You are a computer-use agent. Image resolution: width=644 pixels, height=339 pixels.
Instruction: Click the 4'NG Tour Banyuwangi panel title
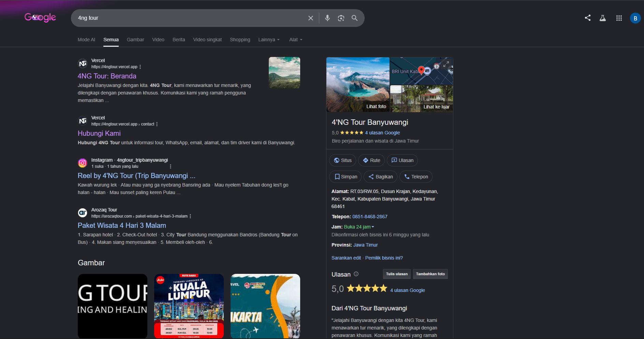click(370, 122)
